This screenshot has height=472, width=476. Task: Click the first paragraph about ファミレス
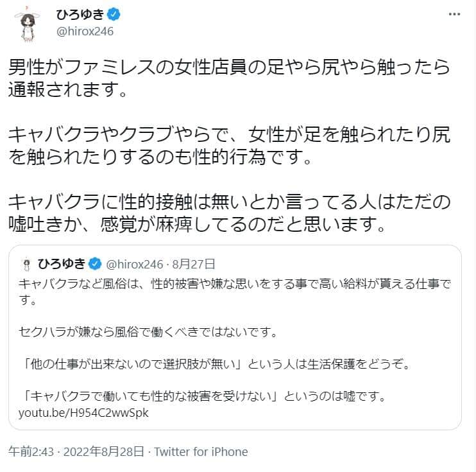(229, 76)
